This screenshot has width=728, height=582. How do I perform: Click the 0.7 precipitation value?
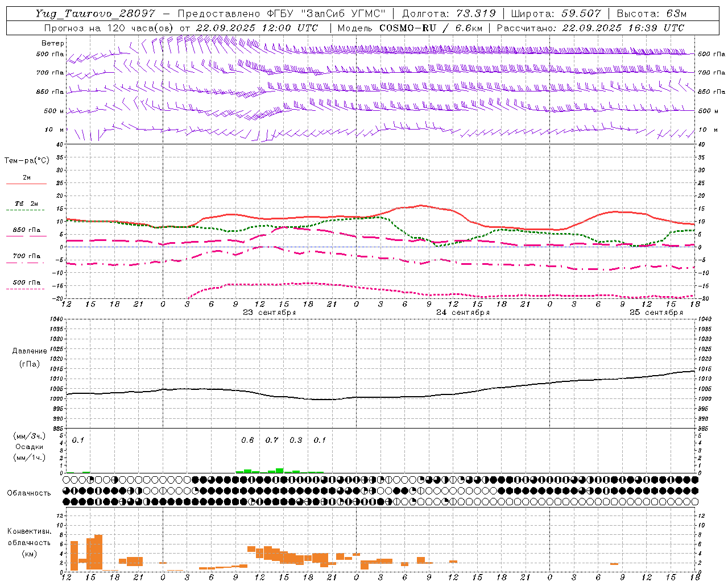272,440
